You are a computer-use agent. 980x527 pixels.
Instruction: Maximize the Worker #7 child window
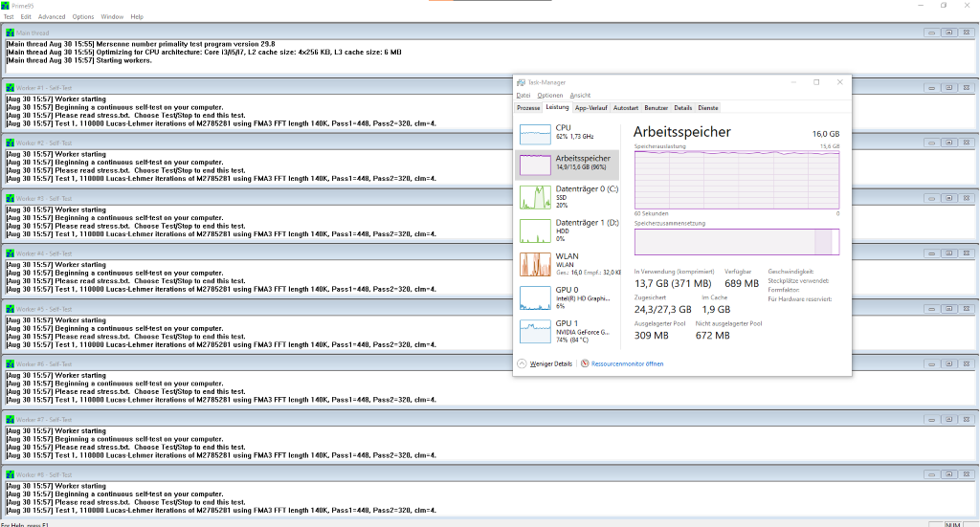pyautogui.click(x=948, y=419)
